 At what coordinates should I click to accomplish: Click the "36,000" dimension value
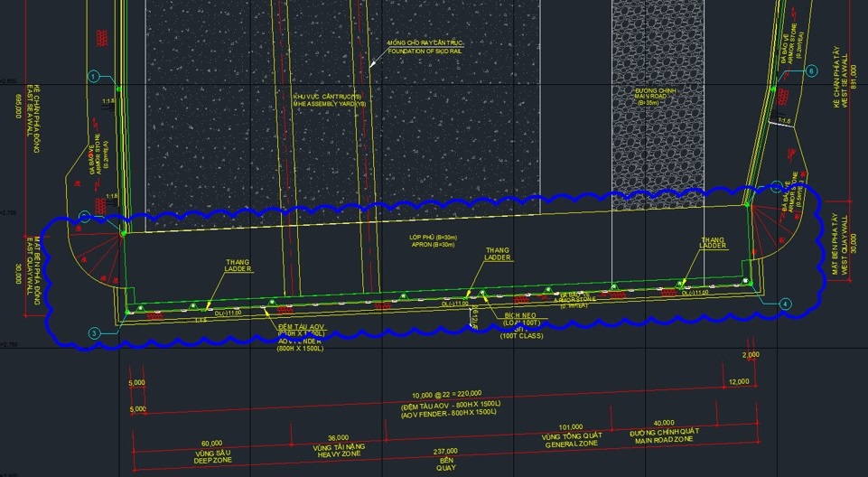[338, 437]
